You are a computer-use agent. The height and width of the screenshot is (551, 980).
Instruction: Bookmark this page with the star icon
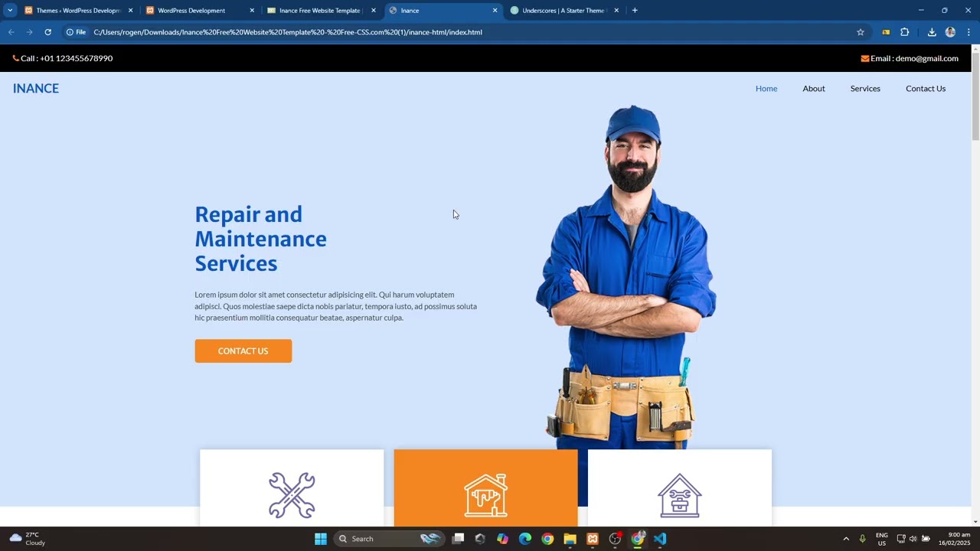coord(861,32)
